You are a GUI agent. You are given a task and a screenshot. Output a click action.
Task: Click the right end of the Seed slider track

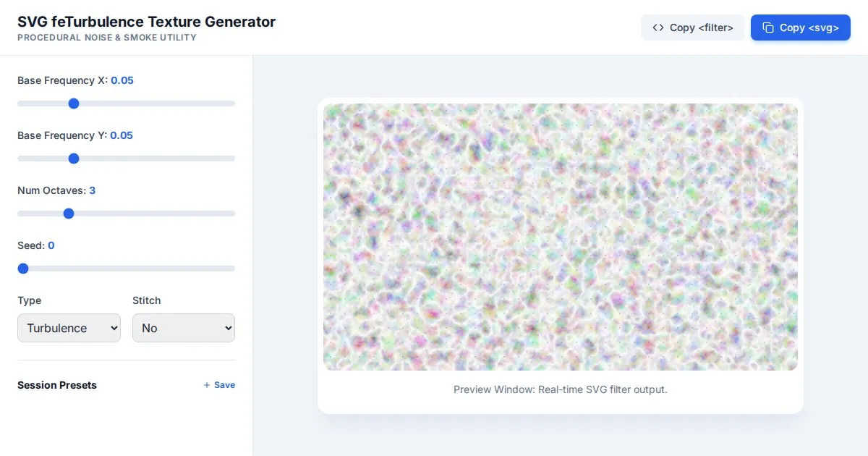(x=231, y=269)
